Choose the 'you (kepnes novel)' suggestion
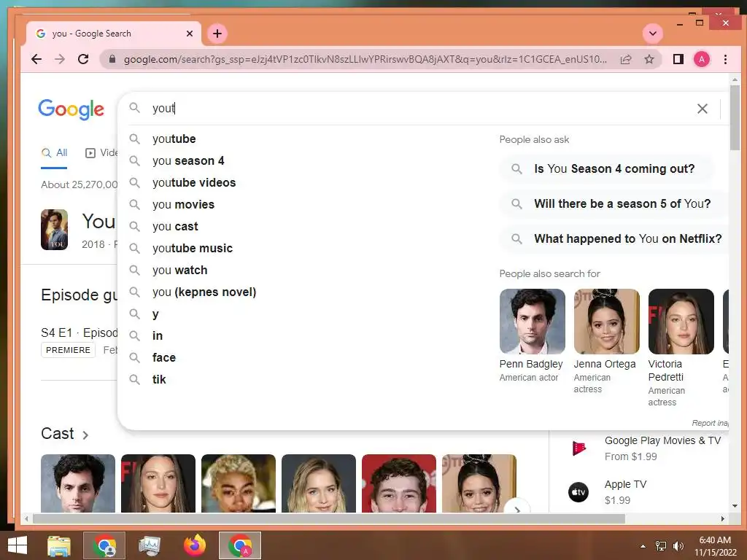This screenshot has height=560, width=747. coord(305,292)
